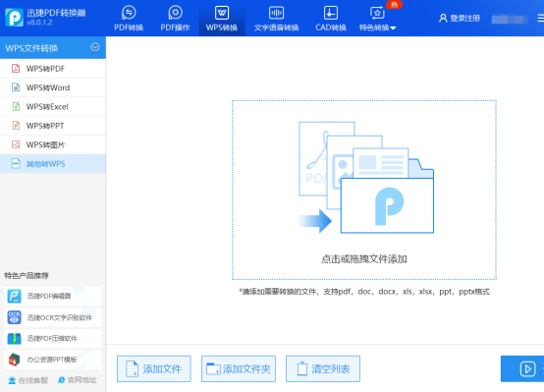Click the 添加文件 button

[154, 368]
